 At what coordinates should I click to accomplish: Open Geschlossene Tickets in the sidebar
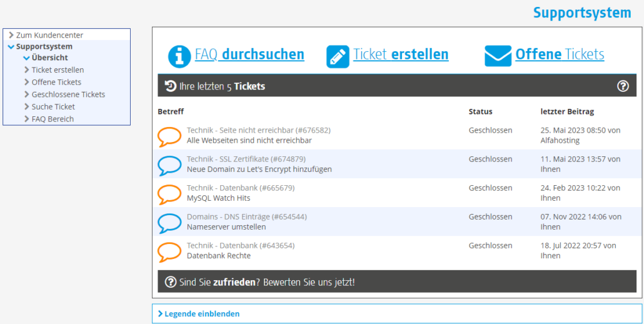pyautogui.click(x=68, y=94)
